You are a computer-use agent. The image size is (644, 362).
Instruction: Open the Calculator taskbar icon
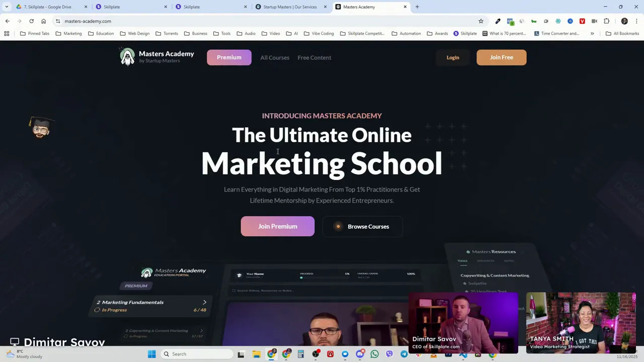pyautogui.click(x=301, y=354)
